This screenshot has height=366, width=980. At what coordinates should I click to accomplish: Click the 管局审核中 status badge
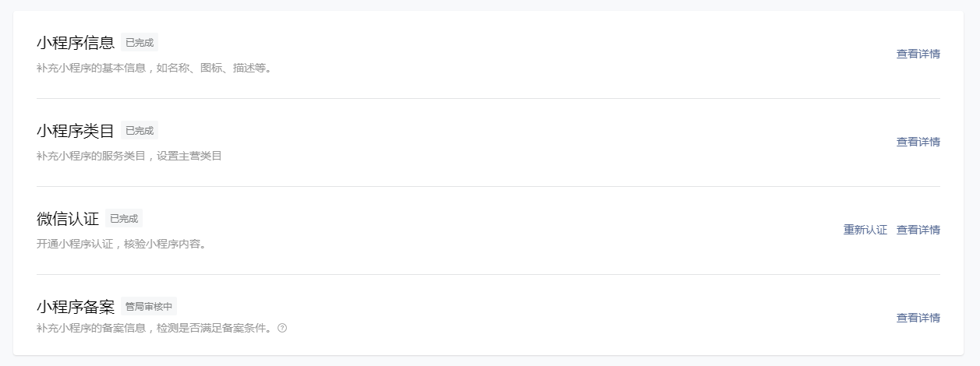pyautogui.click(x=149, y=307)
